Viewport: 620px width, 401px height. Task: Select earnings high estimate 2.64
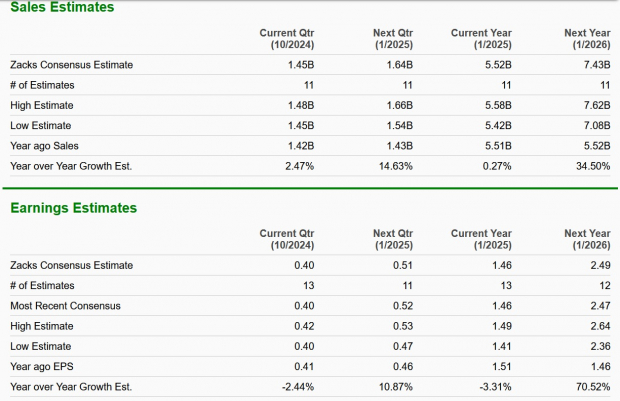click(601, 326)
